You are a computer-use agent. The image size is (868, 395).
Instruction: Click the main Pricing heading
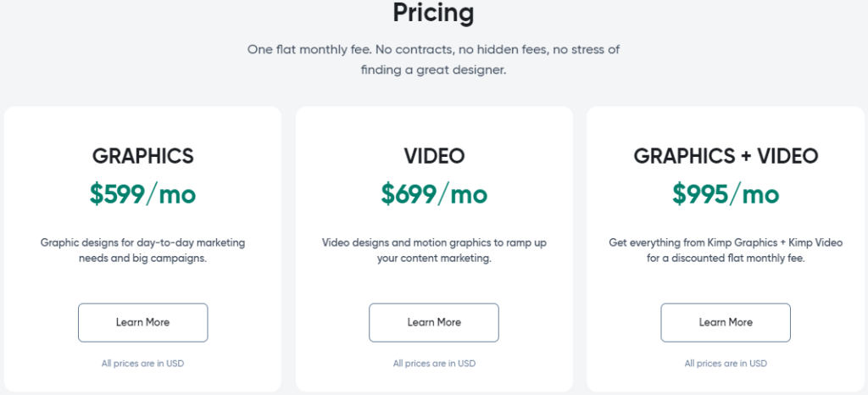[433, 14]
